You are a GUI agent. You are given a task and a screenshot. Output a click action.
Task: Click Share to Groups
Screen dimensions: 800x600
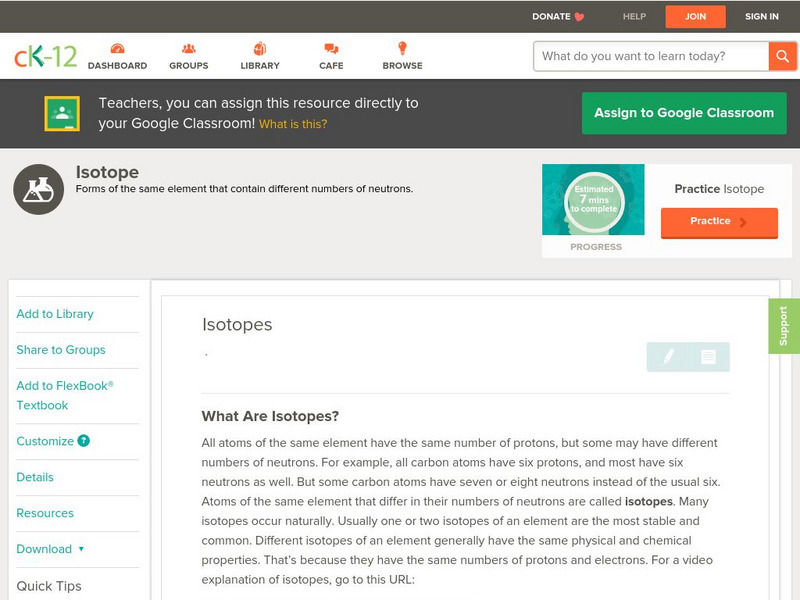point(61,349)
